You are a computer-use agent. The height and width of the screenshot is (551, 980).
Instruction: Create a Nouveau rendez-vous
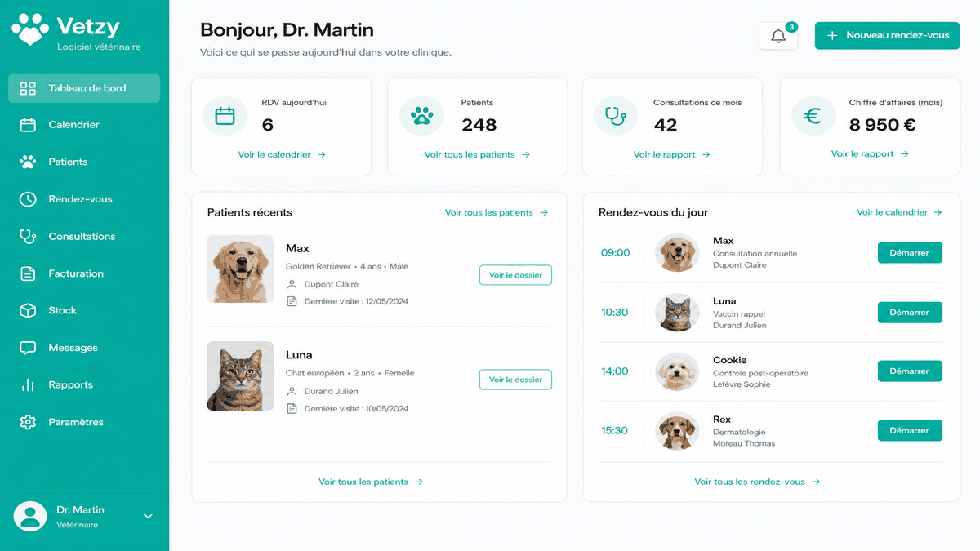(x=887, y=36)
